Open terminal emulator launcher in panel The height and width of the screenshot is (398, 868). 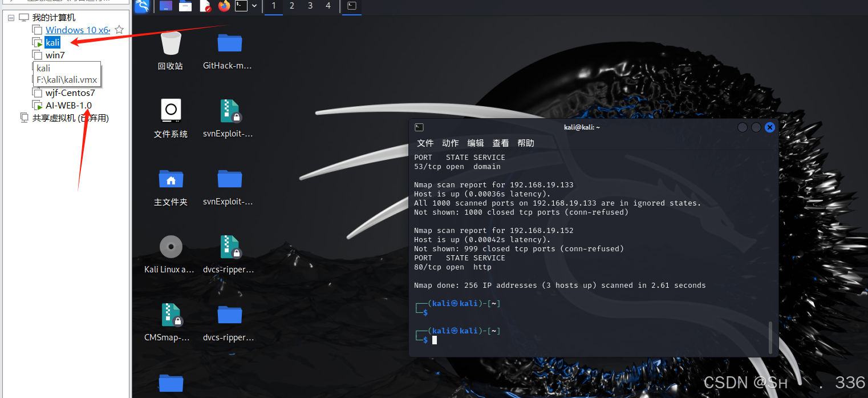(x=241, y=6)
